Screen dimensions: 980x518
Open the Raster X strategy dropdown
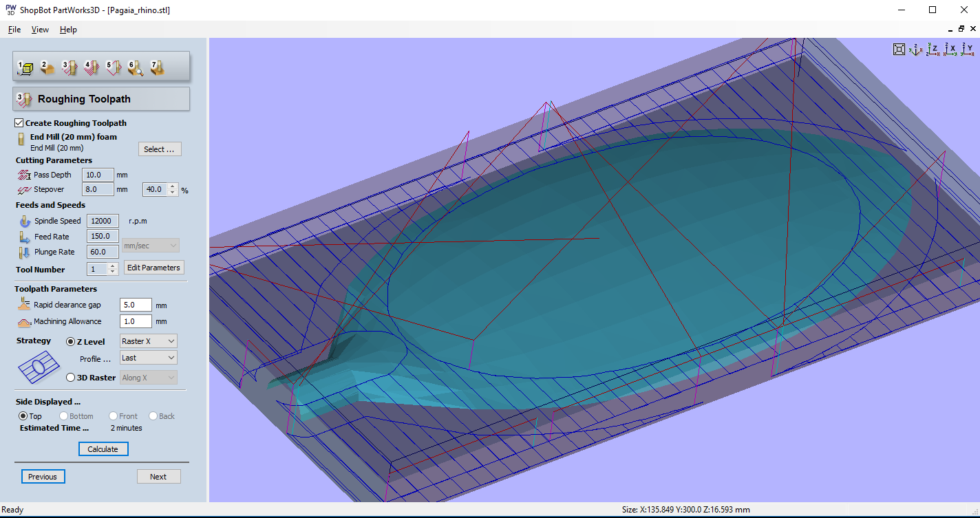pos(148,341)
